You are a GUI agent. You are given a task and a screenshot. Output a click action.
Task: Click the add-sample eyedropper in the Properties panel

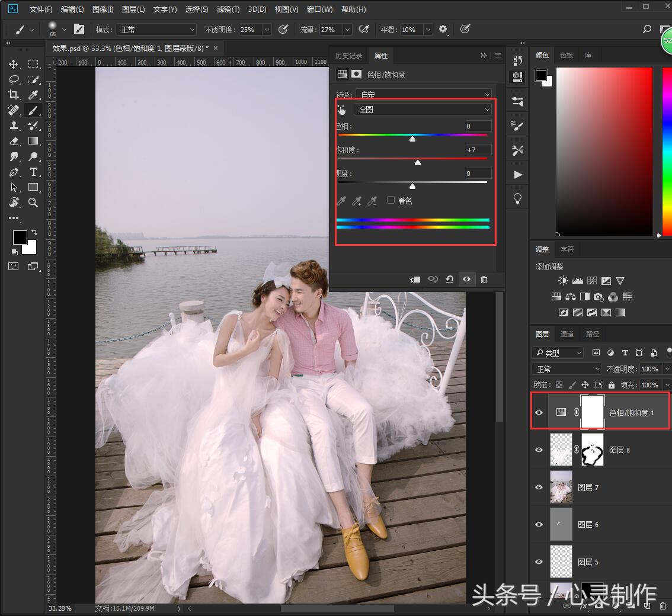357,201
